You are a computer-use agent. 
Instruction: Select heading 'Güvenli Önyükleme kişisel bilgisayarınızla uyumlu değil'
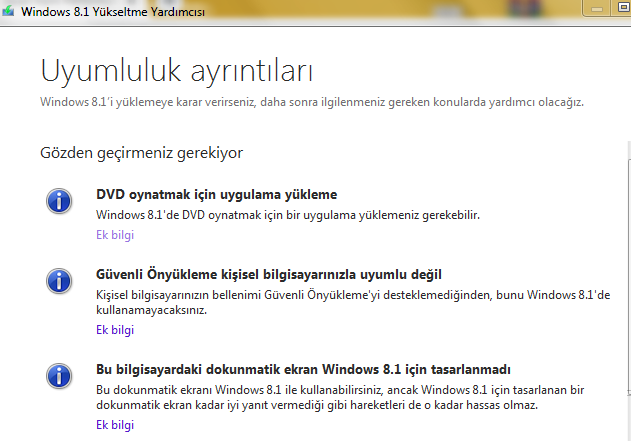[269, 274]
